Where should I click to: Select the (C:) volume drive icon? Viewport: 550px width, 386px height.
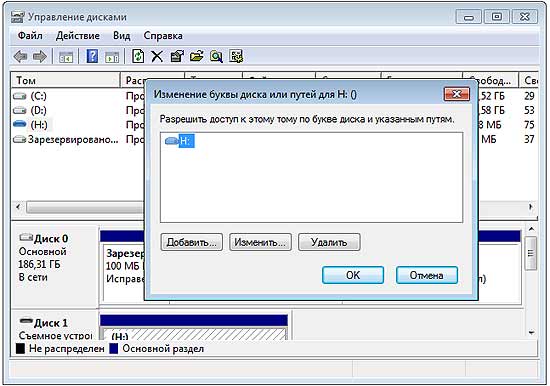[x=20, y=96]
